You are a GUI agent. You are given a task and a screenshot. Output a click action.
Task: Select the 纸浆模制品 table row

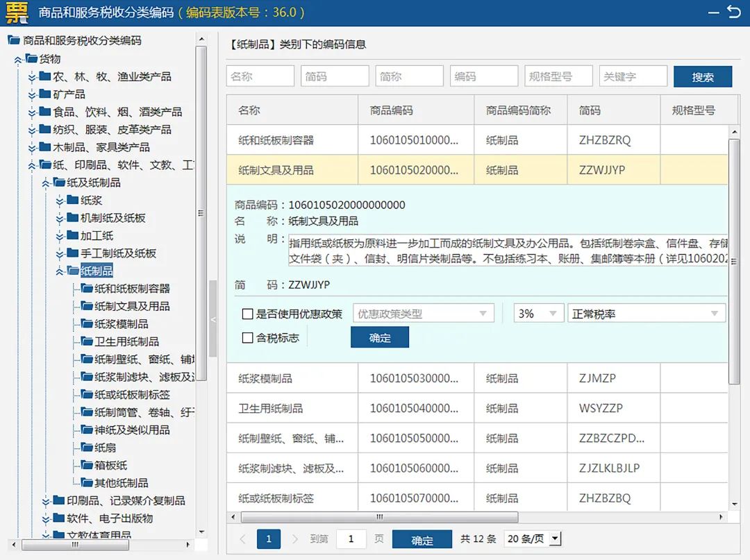477,378
